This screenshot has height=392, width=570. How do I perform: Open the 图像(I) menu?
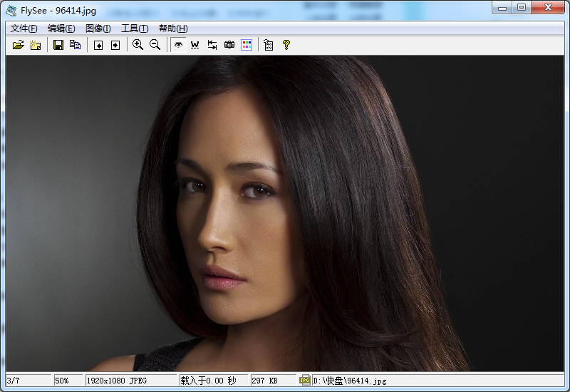pyautogui.click(x=98, y=29)
